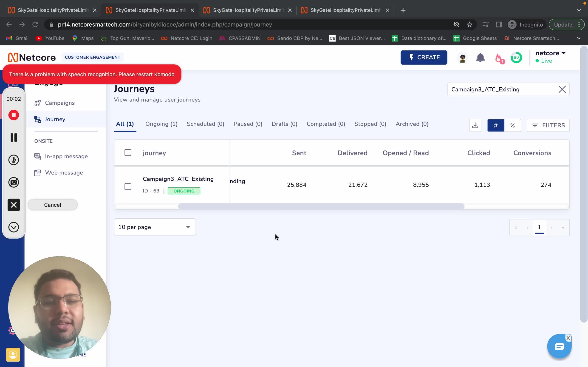Stop recording with the red stop button

[x=14, y=115]
